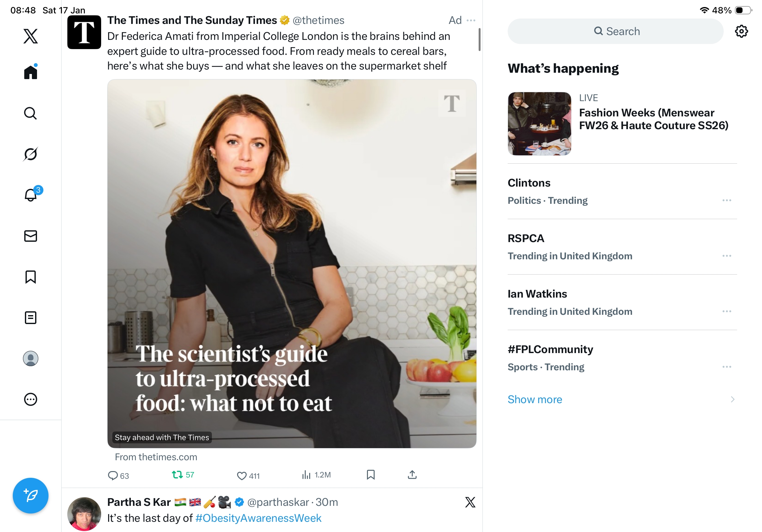Open more options for RSPCA trend
This screenshot has width=762, height=532.
click(x=727, y=256)
